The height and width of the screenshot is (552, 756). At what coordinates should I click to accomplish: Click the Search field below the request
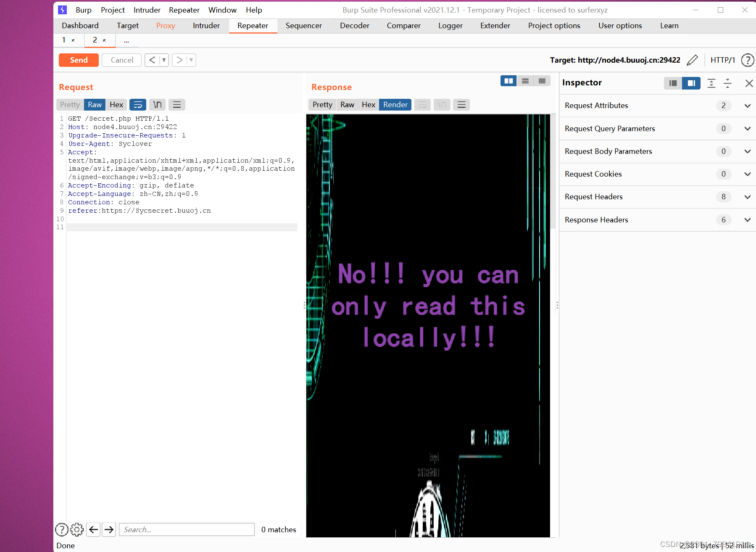pos(187,529)
